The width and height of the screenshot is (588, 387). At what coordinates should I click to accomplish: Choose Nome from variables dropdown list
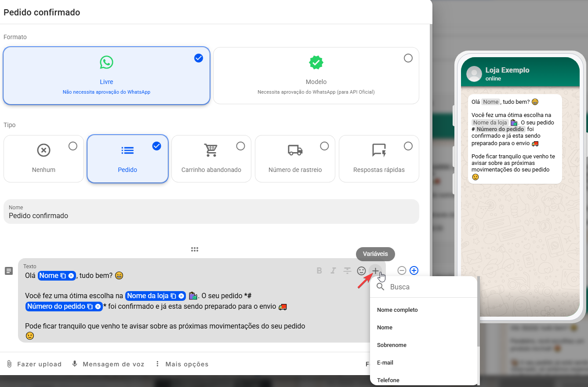[424, 328]
